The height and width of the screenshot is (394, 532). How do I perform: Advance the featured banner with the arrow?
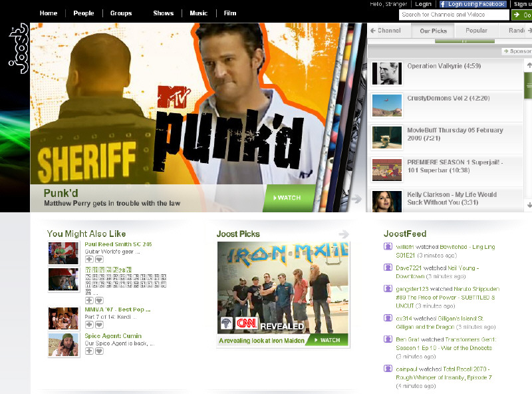(x=356, y=198)
